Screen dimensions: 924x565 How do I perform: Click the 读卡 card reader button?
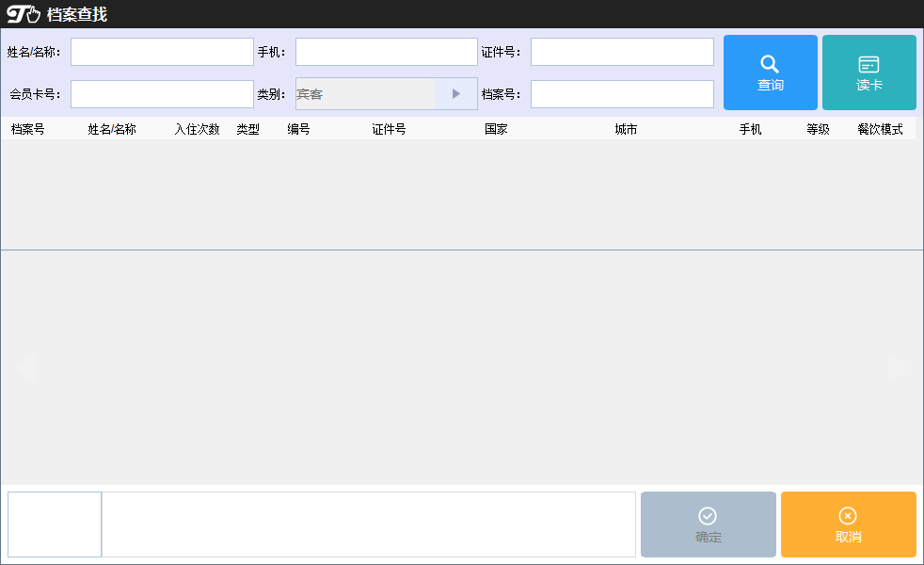(x=869, y=73)
